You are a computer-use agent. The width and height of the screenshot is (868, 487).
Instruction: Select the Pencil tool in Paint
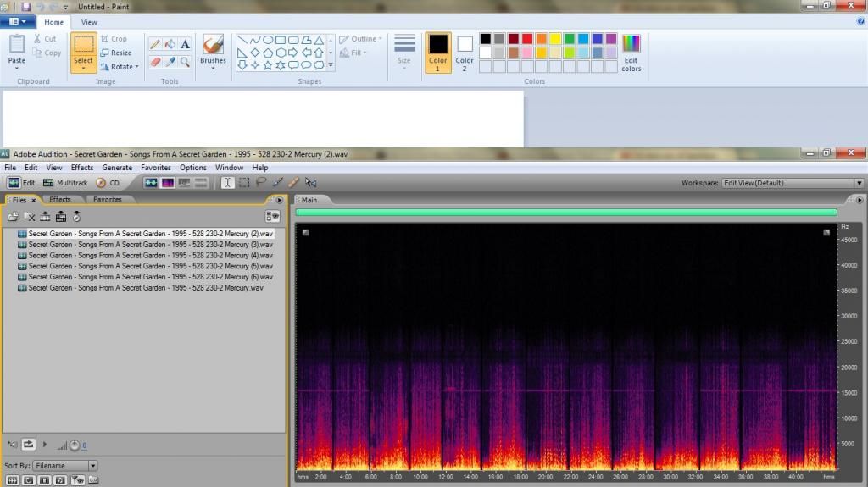tap(155, 44)
